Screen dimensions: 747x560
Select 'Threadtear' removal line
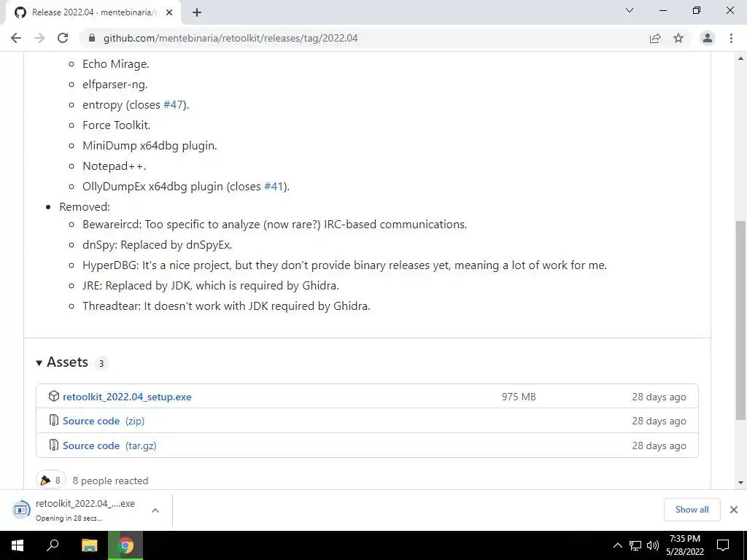(226, 306)
